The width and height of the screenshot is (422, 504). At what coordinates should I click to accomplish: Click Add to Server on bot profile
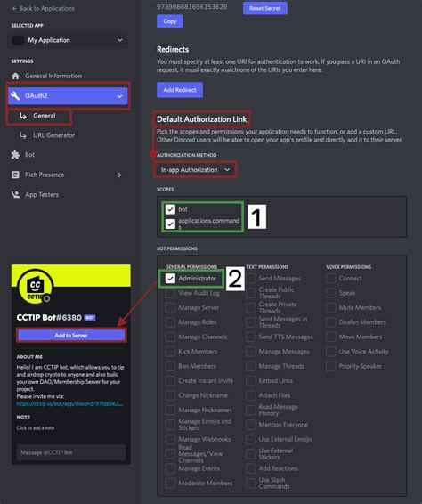pos(71,335)
